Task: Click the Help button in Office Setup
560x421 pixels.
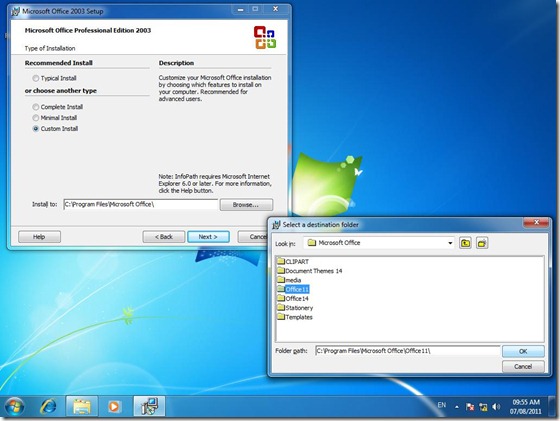Action: [39, 236]
